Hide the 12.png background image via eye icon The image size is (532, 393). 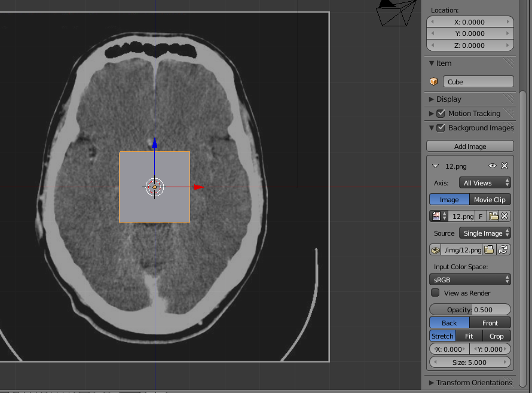tap(493, 166)
